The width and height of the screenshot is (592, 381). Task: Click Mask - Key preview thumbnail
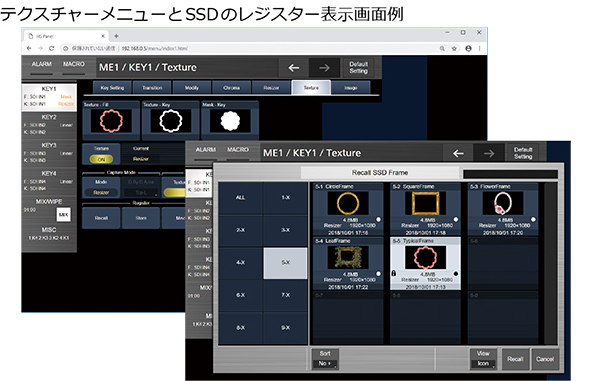pyautogui.click(x=230, y=120)
